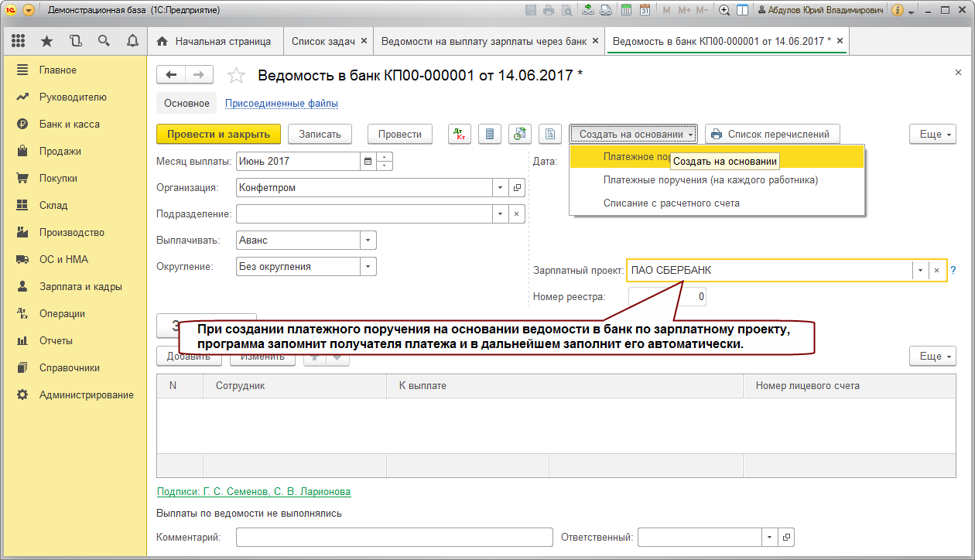Expand the Организация dropdown arrow
Image resolution: width=975 pixels, height=560 pixels.
click(x=501, y=187)
